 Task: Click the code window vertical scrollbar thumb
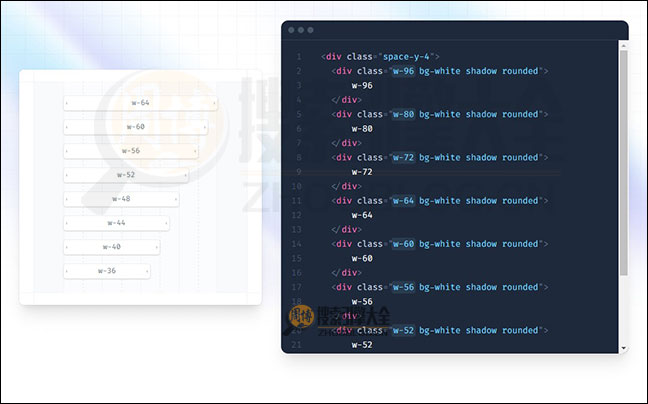tap(624, 163)
